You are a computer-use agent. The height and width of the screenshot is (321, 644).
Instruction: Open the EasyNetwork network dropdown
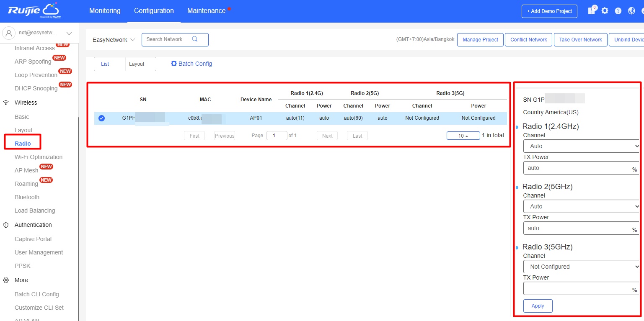[x=114, y=40]
